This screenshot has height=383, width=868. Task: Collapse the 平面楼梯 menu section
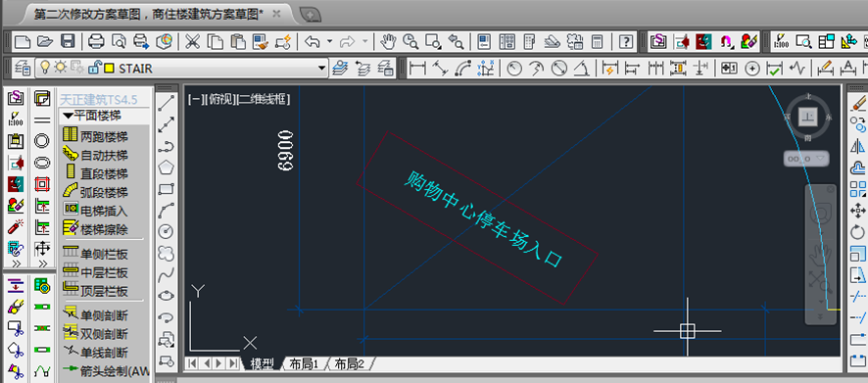click(69, 116)
